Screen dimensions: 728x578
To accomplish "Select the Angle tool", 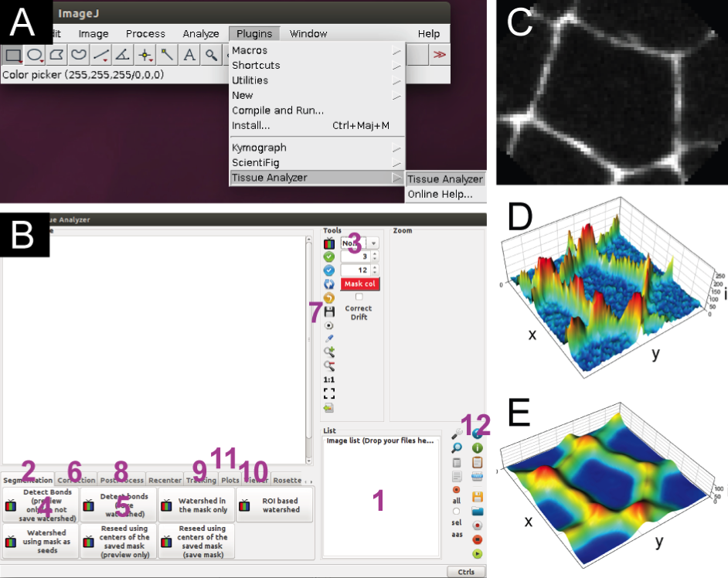I will [123, 55].
